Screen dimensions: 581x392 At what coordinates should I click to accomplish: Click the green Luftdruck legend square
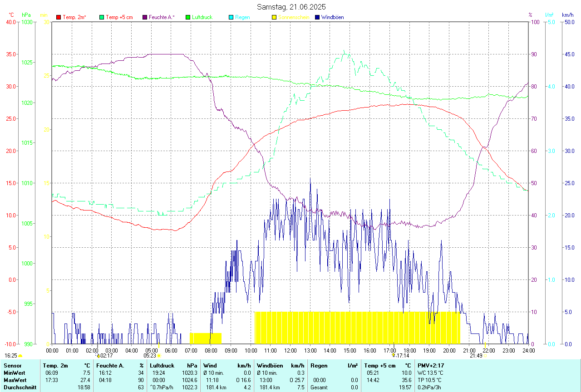188,17
